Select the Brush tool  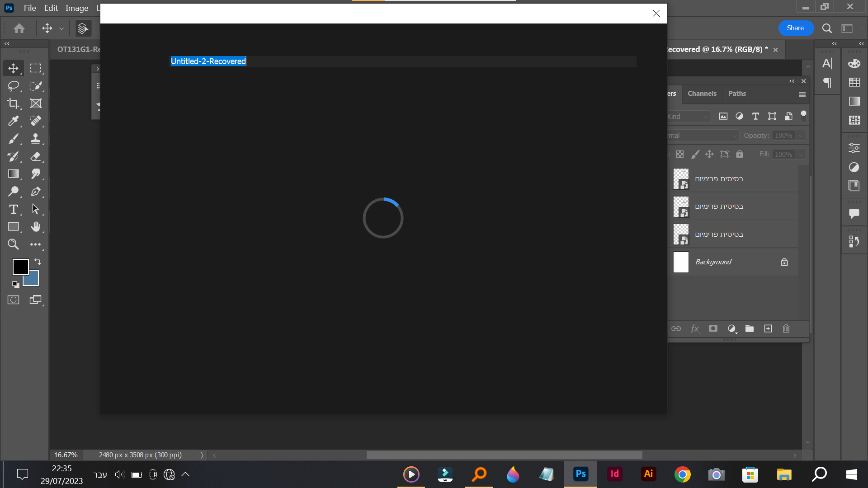tap(14, 139)
